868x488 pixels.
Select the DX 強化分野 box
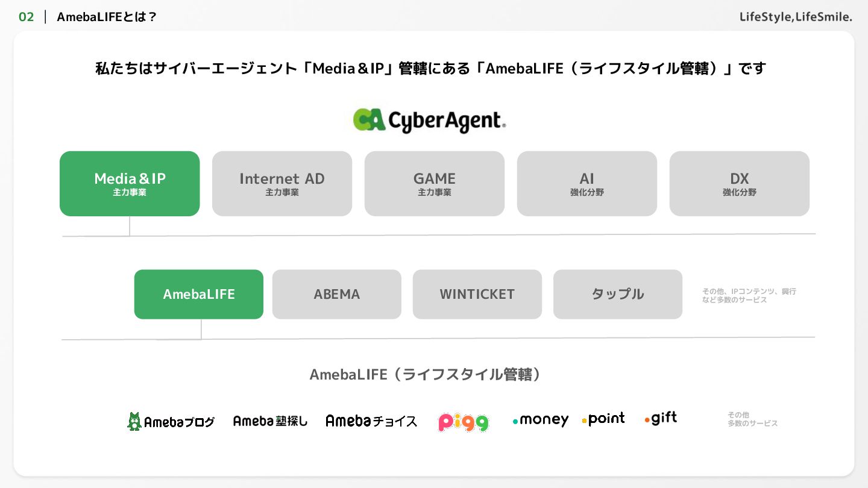(x=740, y=184)
